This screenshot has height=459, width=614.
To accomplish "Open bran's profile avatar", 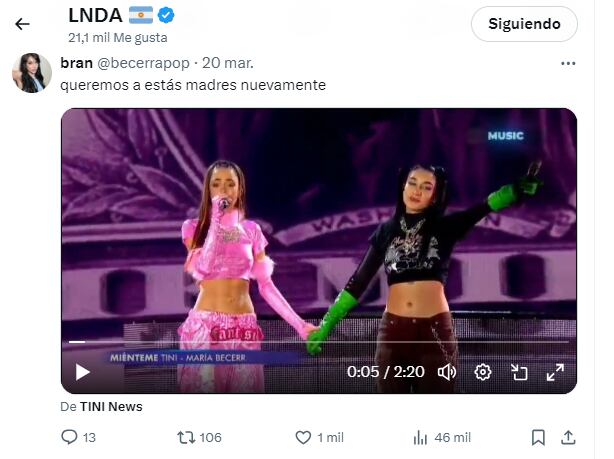I will tap(32, 73).
